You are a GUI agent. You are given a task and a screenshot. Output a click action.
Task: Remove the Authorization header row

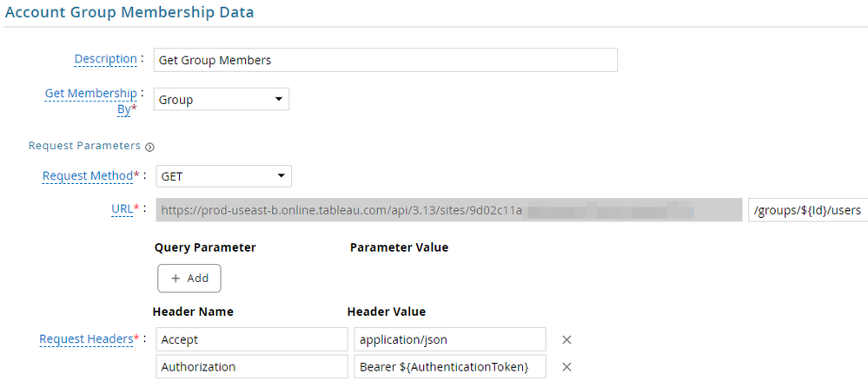coord(567,366)
